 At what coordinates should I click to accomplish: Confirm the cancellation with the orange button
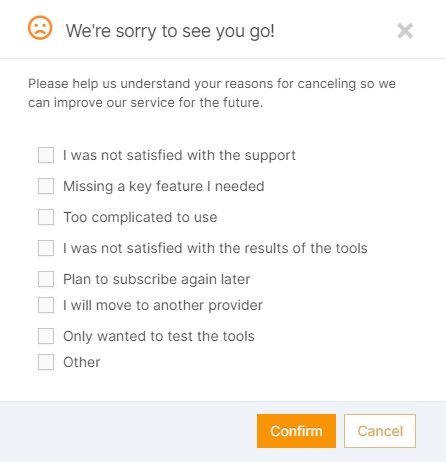[x=296, y=431]
